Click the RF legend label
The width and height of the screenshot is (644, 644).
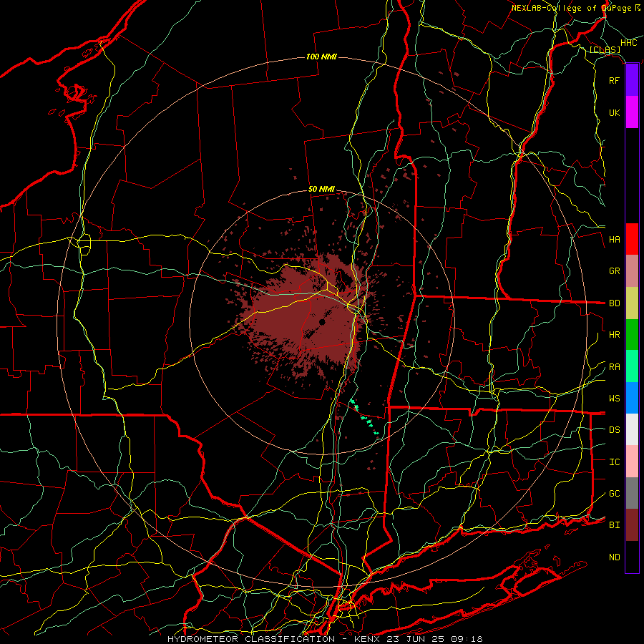615,80
